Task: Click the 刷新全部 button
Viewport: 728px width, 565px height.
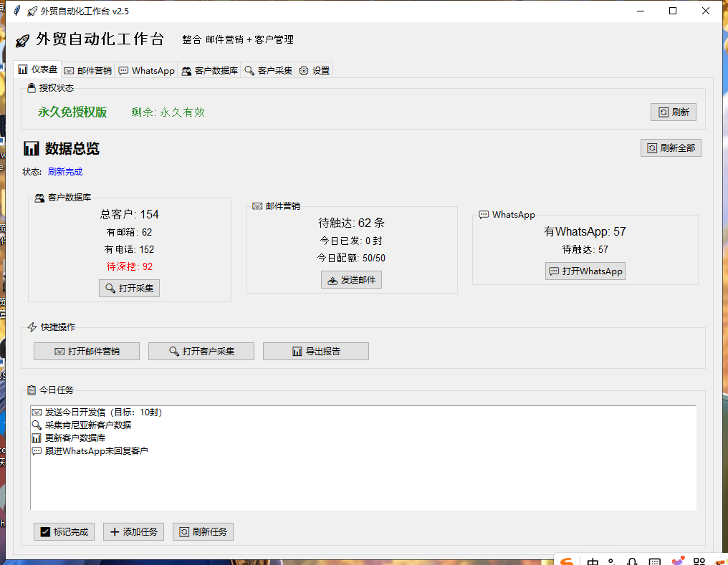Action: [x=671, y=148]
